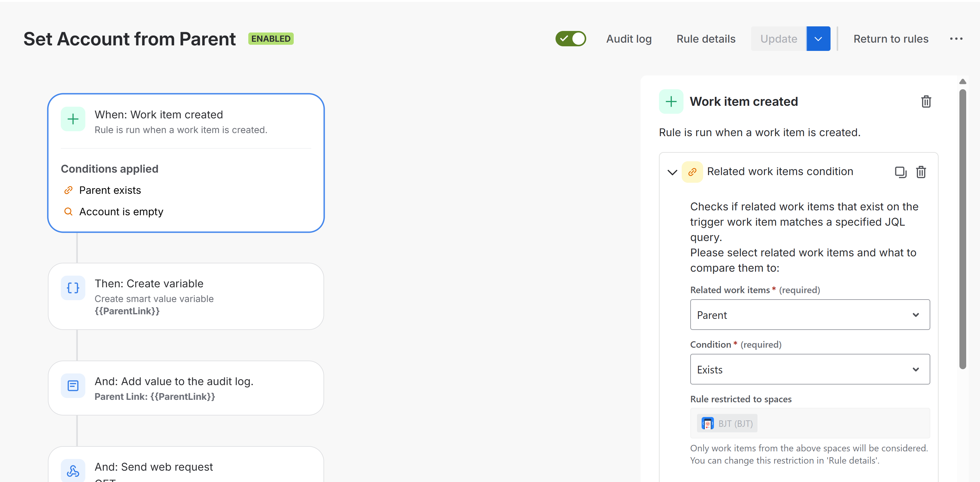980x482 pixels.
Task: Open Rule details tab
Action: click(x=706, y=39)
